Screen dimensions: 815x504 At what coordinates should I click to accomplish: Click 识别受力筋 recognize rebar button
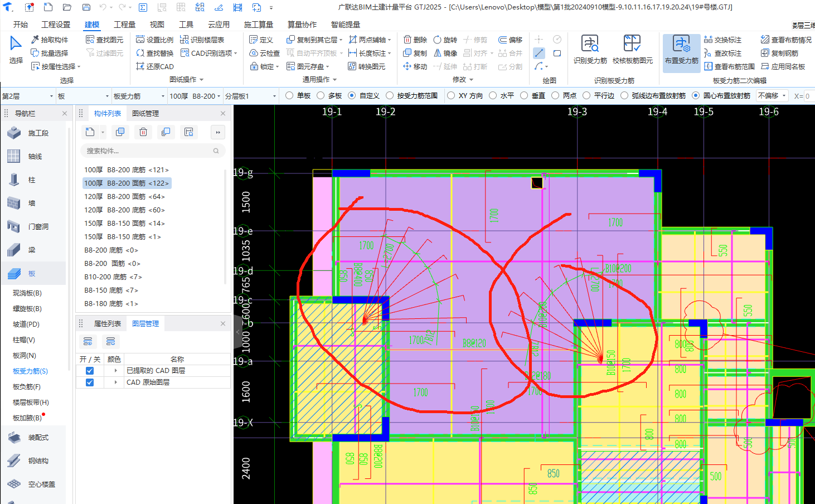coord(590,50)
